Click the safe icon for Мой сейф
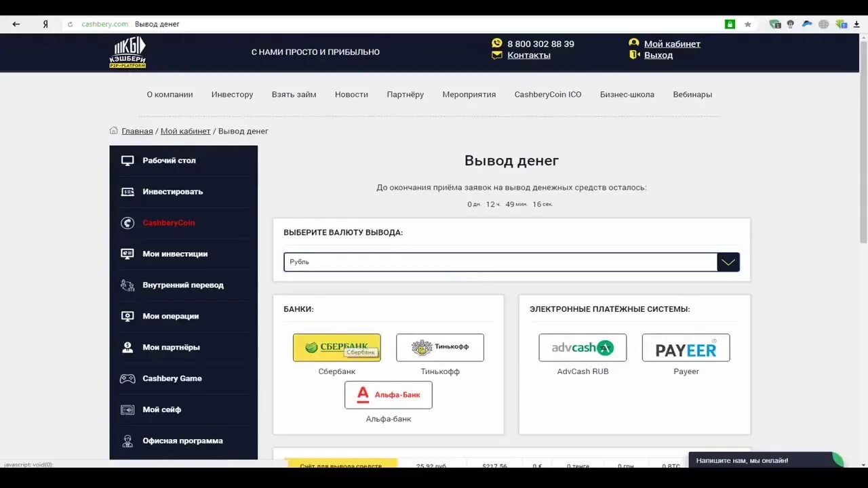Screen dimensions: 868x488 click(x=127, y=410)
